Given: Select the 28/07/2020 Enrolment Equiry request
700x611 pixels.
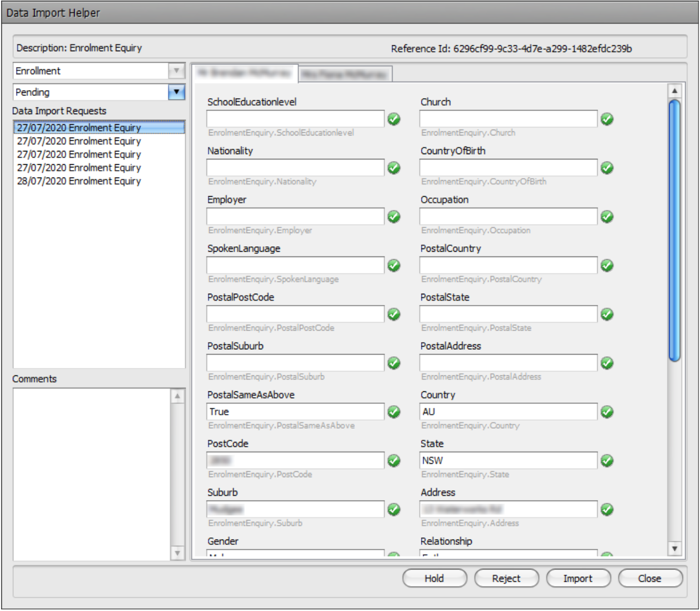Looking at the screenshot, I should [x=78, y=180].
